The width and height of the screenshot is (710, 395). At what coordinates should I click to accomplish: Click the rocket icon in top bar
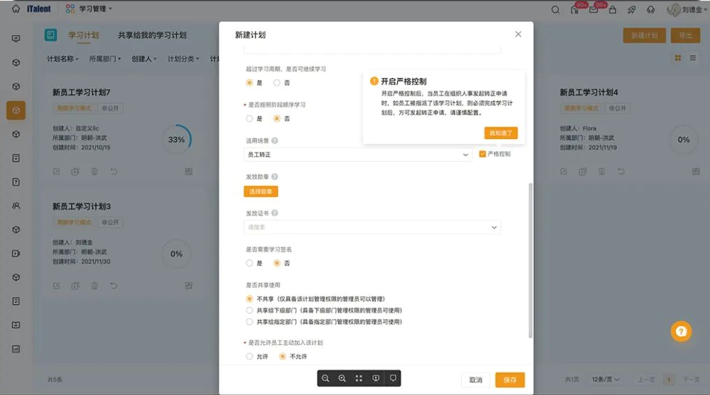pyautogui.click(x=631, y=10)
